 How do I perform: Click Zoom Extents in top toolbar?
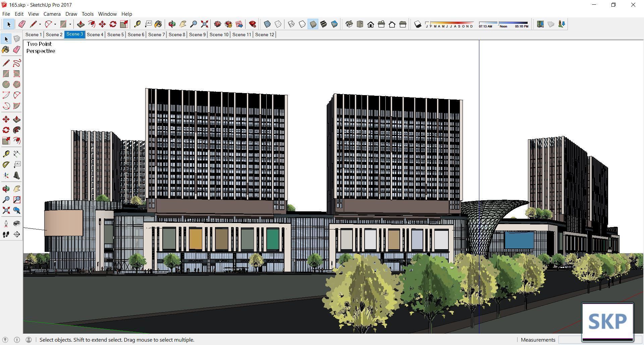(x=204, y=24)
